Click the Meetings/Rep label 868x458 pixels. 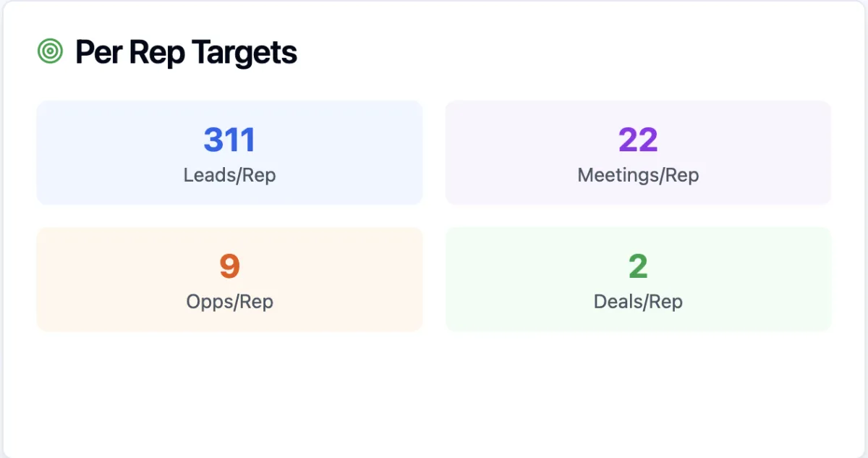coord(638,175)
